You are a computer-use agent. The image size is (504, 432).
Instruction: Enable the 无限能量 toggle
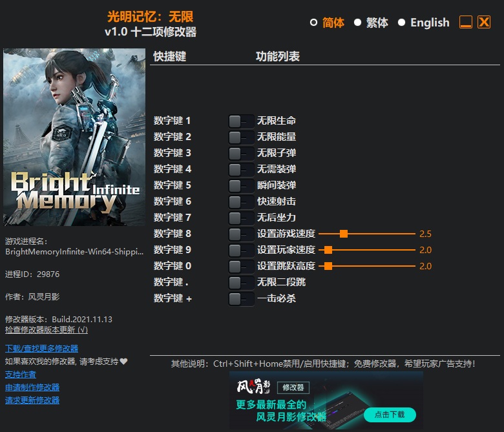(241, 138)
